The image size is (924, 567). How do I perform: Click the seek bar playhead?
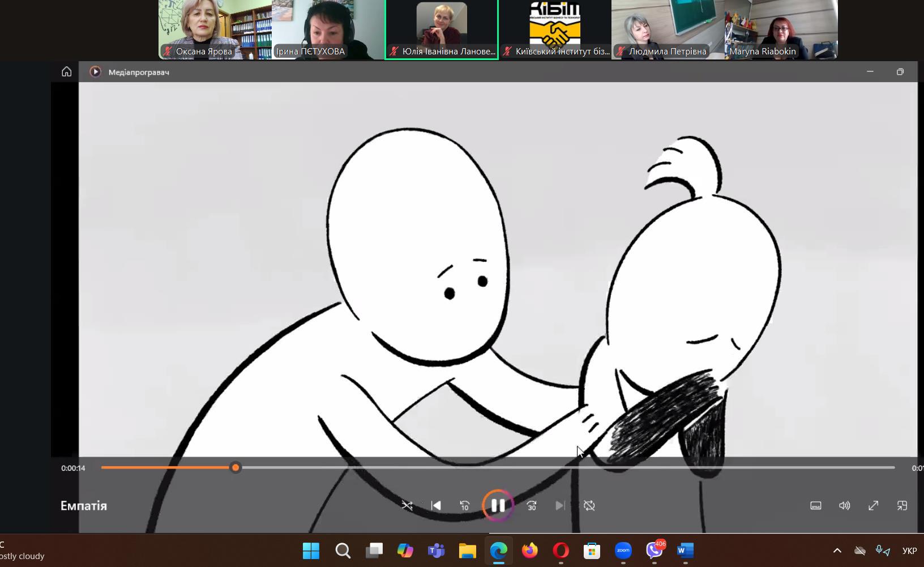236,467
